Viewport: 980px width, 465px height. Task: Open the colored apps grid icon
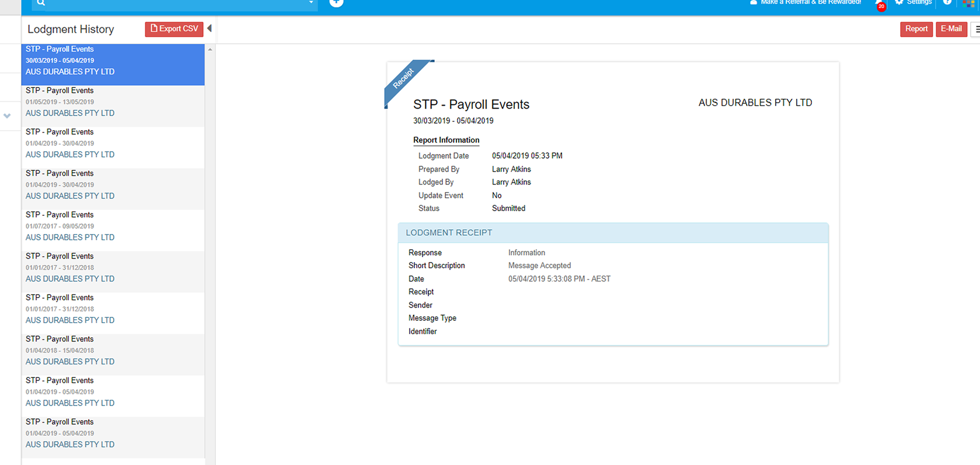pos(968,3)
